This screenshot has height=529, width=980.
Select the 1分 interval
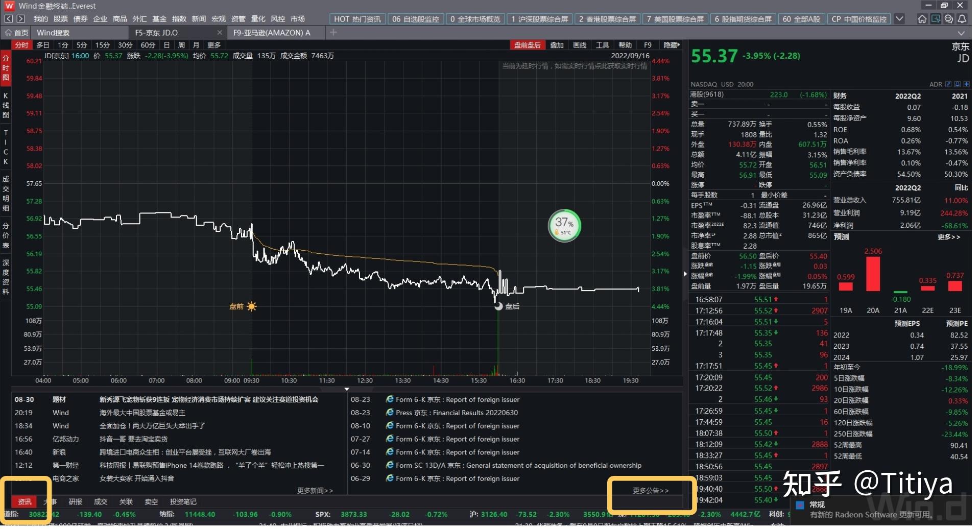(x=63, y=45)
